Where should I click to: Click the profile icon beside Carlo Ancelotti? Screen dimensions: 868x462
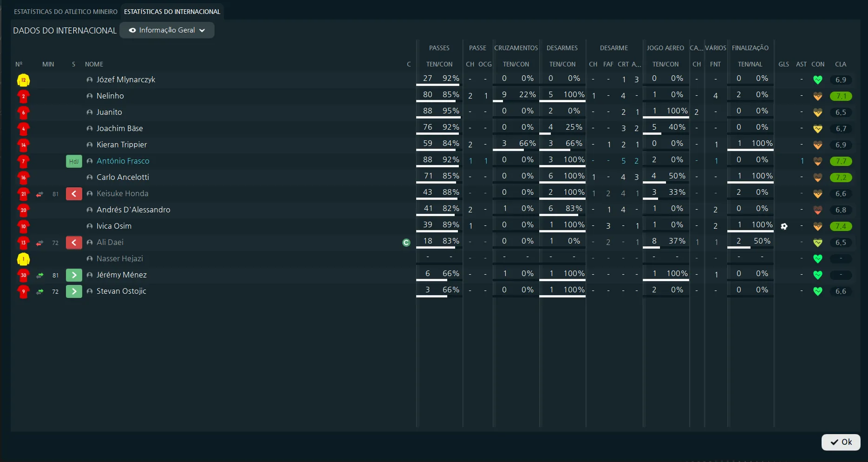pos(90,178)
